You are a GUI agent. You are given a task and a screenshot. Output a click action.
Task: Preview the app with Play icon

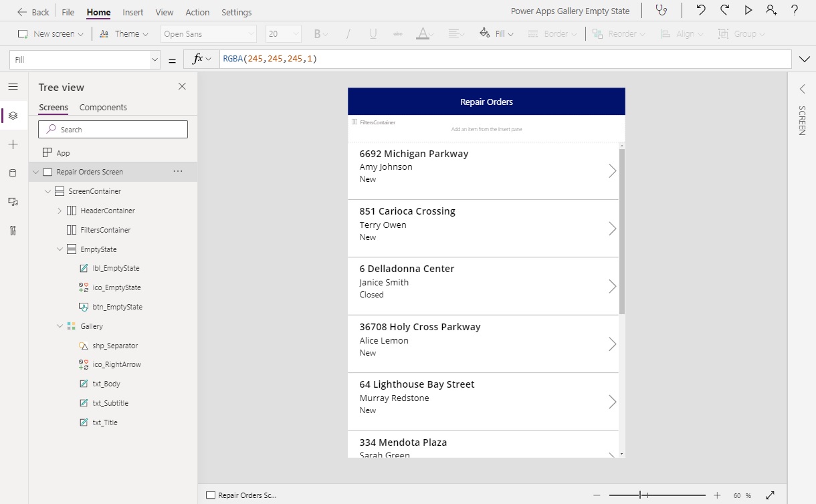click(748, 11)
